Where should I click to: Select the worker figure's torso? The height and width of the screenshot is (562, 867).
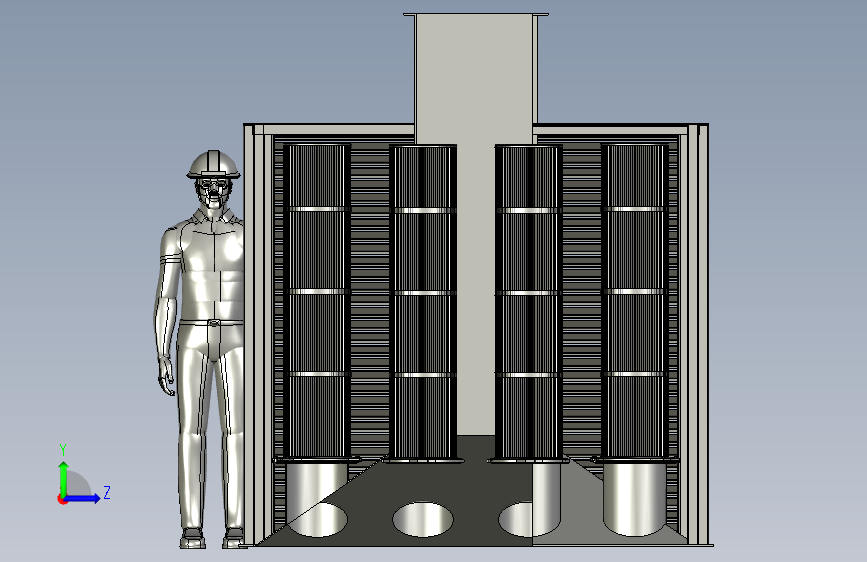[x=213, y=266]
